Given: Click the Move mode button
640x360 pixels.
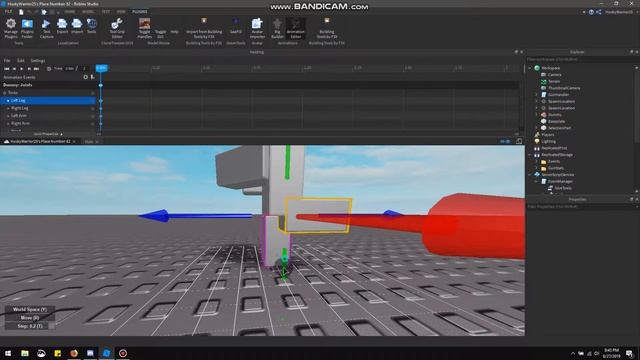Looking at the screenshot, I should pos(30,318).
